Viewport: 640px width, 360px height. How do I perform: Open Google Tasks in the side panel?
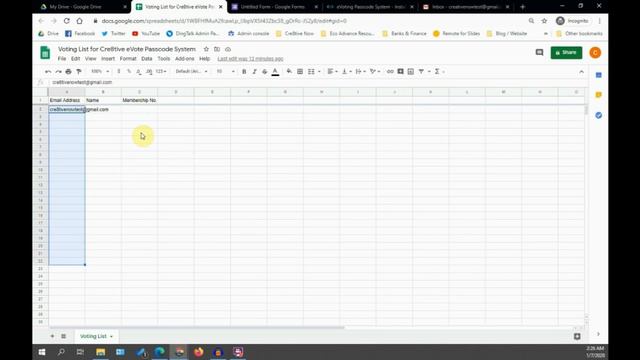click(x=599, y=116)
